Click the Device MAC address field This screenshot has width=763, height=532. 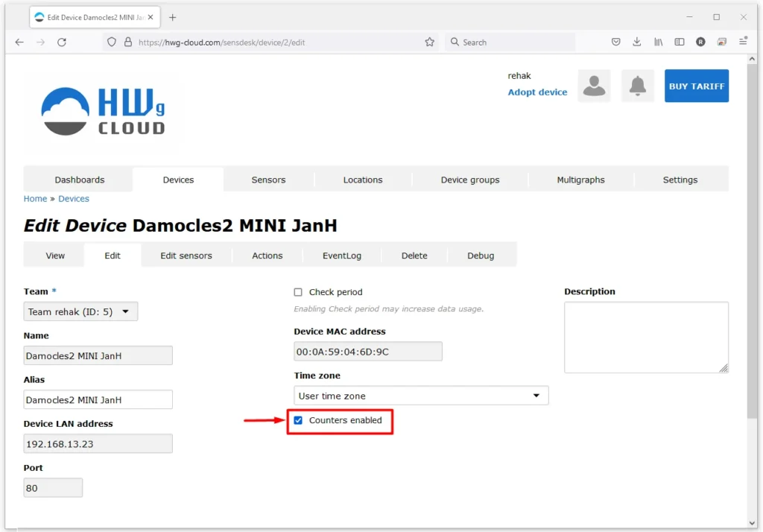(x=368, y=352)
